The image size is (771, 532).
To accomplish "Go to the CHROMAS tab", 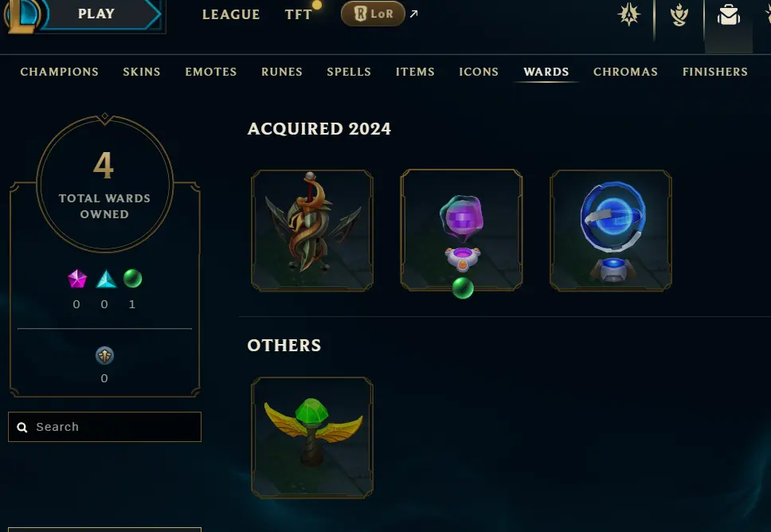I will pos(625,72).
